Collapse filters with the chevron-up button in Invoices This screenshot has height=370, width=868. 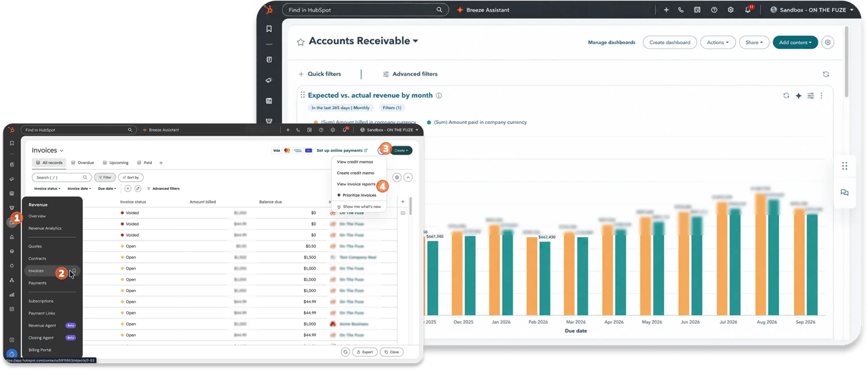click(408, 178)
